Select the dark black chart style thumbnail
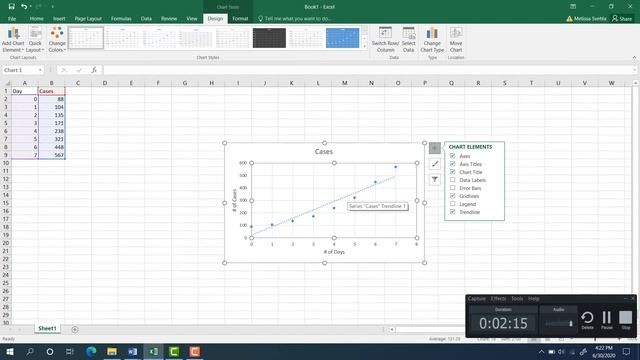This screenshot has width=640, height=360. pos(269,38)
